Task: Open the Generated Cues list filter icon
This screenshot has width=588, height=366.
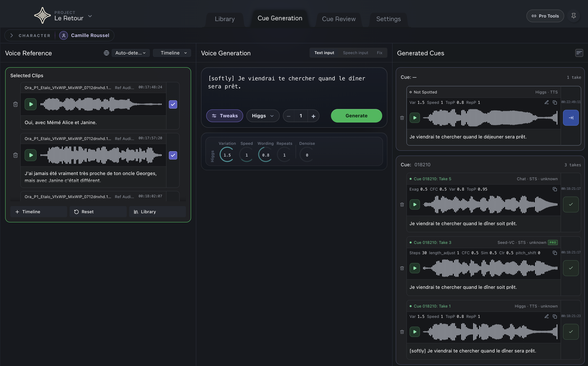Action: (x=579, y=53)
